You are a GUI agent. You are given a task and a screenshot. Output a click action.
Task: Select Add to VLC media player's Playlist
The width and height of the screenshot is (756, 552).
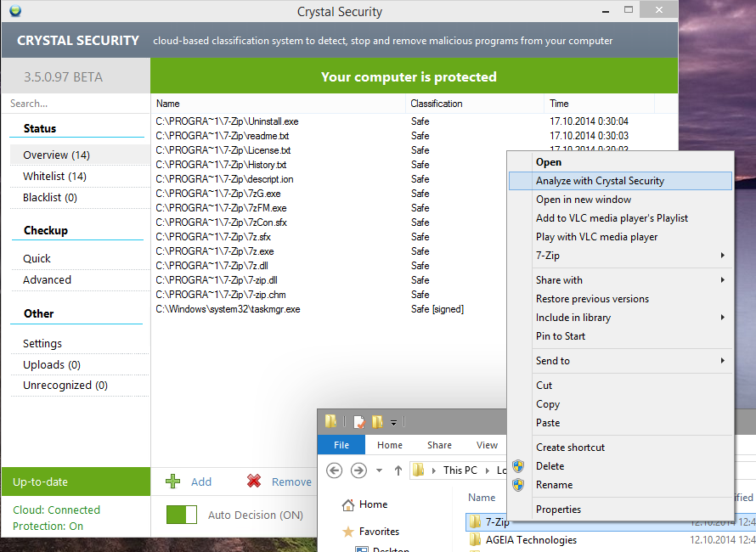coord(620,218)
